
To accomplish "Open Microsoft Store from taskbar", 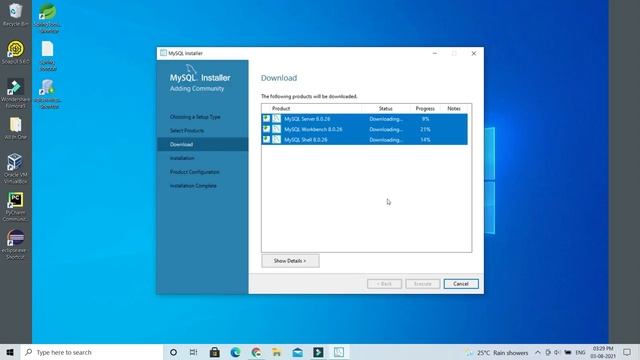I will click(x=215, y=352).
